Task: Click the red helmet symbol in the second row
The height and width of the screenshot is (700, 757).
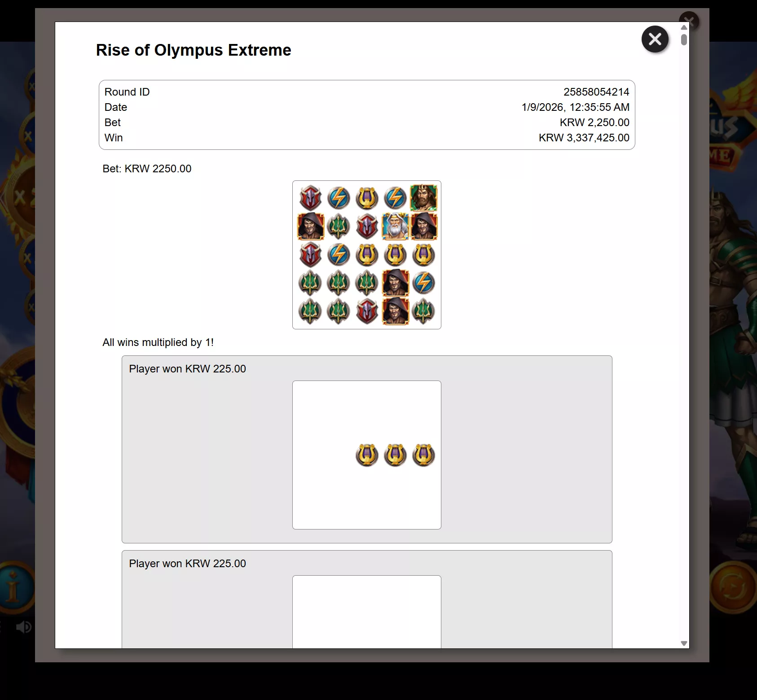Action: (x=367, y=227)
